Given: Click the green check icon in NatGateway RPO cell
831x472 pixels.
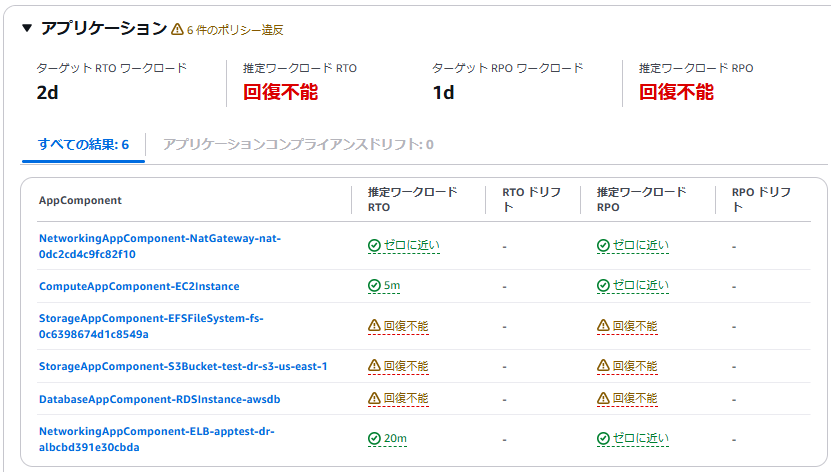Looking at the screenshot, I should click(x=603, y=245).
